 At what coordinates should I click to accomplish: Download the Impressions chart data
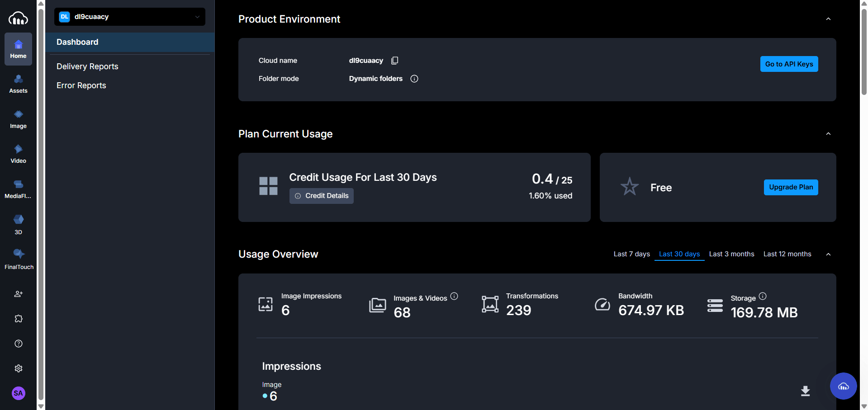point(805,391)
